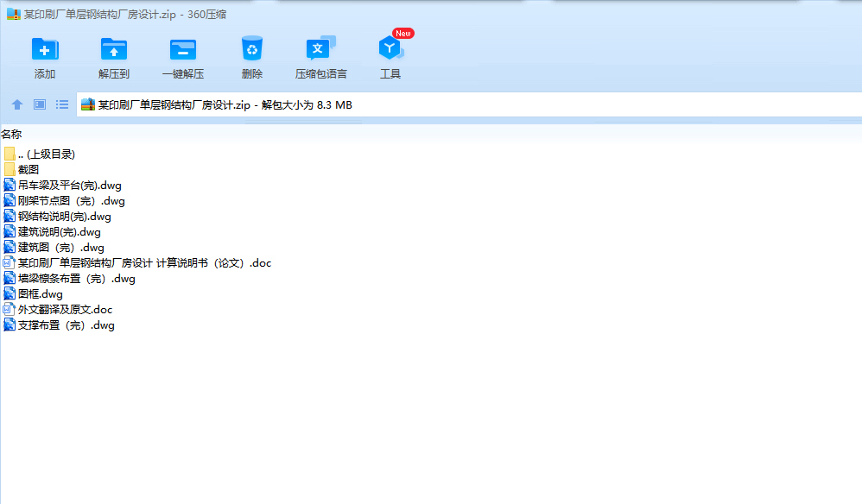Select file 图框.dwg
This screenshot has height=504, width=862.
[33, 294]
